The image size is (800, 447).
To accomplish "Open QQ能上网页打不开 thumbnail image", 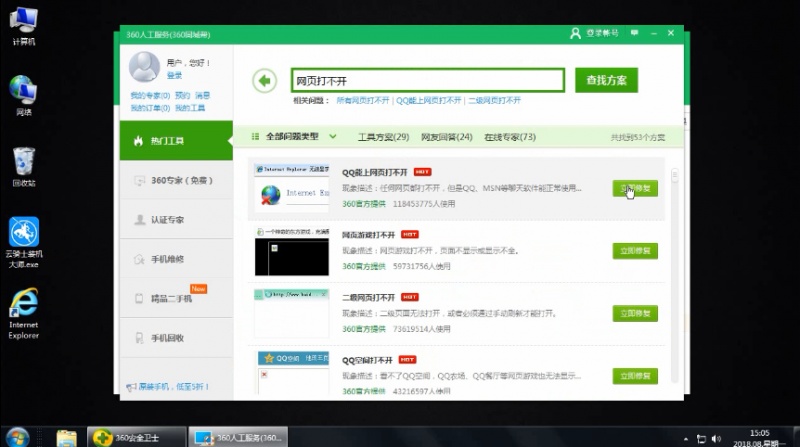I will 292,187.
